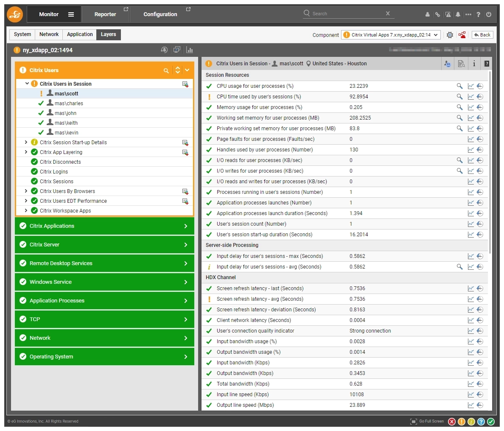Screen dimensions: 504x431
Task: Click the information 'i' icon in measures header
Action: click(474, 64)
